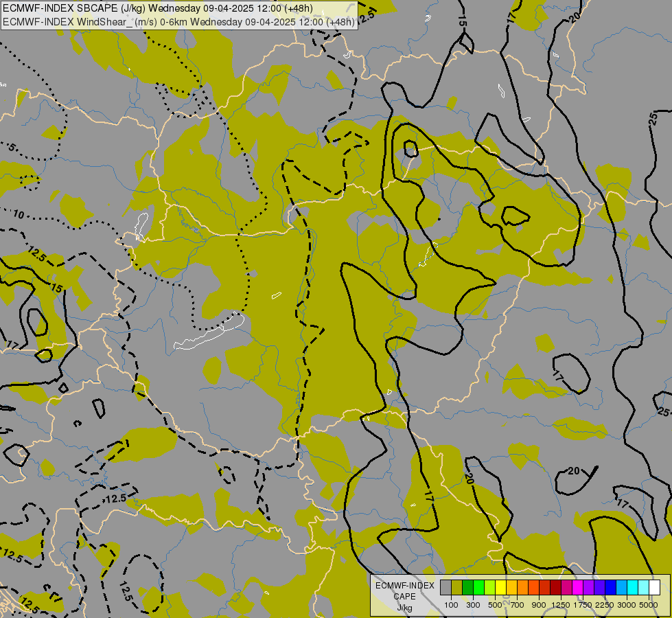Image resolution: width=672 pixels, height=618 pixels.
Task: Select the legend value 2250
Action: click(604, 605)
